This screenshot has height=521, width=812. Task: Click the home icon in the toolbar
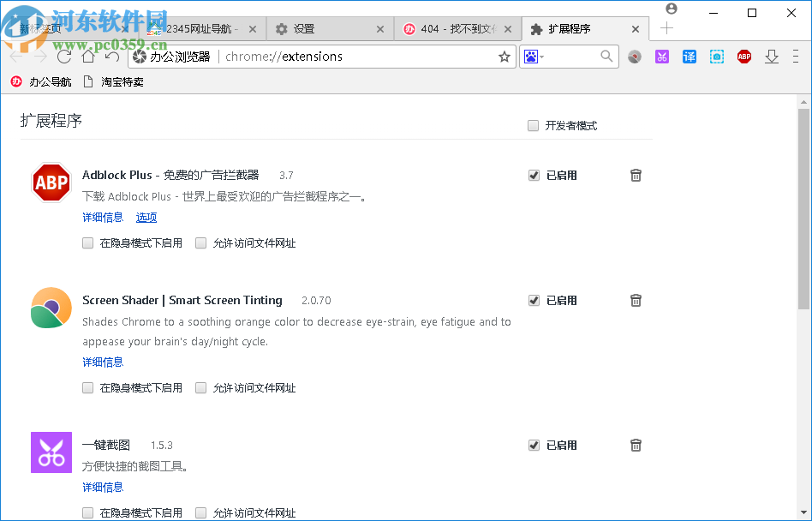tap(87, 56)
